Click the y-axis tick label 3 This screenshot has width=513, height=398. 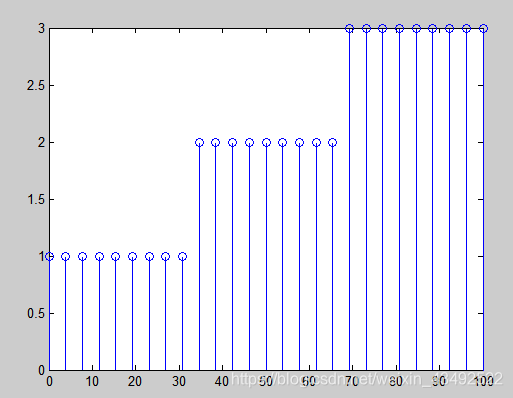[41, 28]
